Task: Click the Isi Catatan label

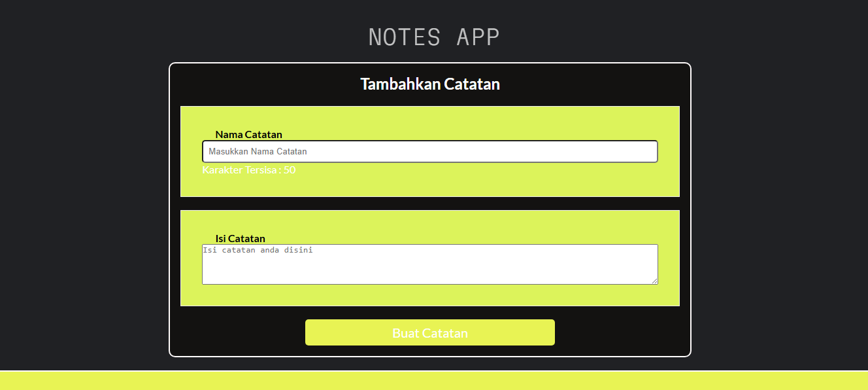Action: click(x=239, y=238)
